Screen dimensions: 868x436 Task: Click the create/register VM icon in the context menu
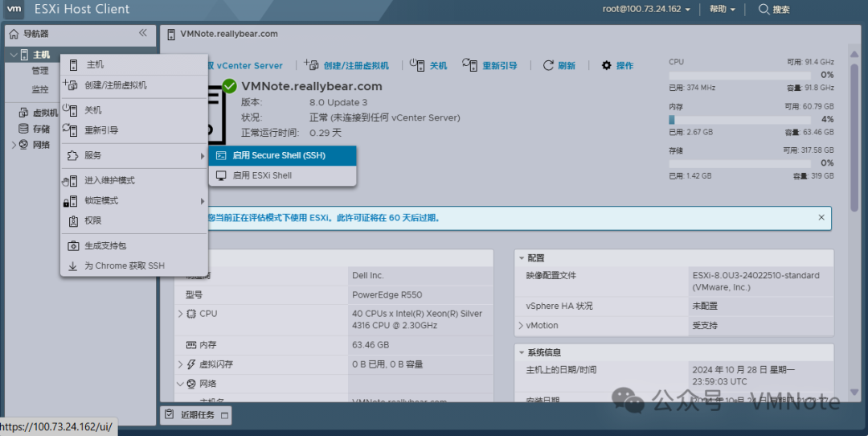point(70,85)
